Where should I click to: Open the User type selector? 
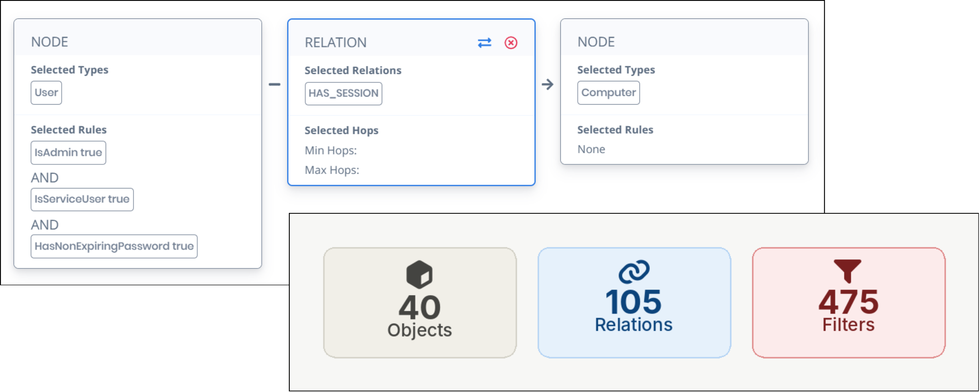(46, 92)
